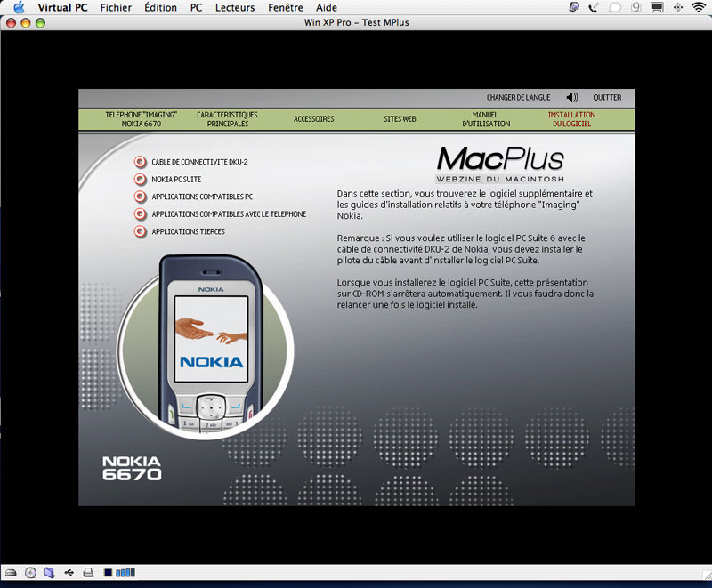Click the blue bars activity indicator
This screenshot has width=712, height=588.
coord(125,573)
